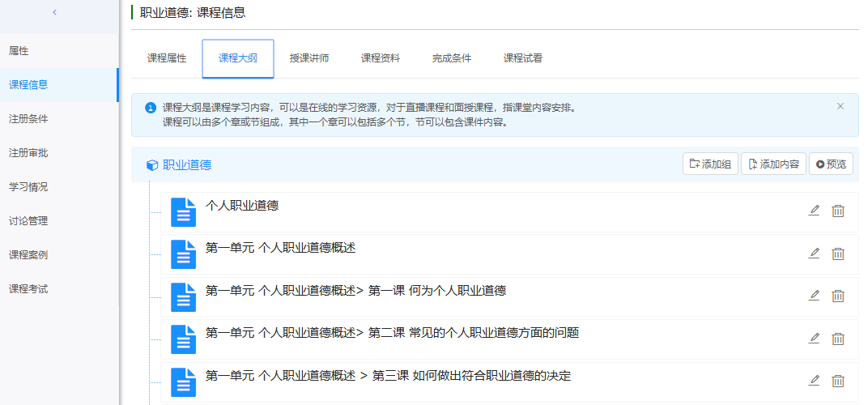Screen dimensions: 868x405
Task: Edit the 第二课 常见的个人职业道德方面的问题 entry
Action: coord(814,339)
